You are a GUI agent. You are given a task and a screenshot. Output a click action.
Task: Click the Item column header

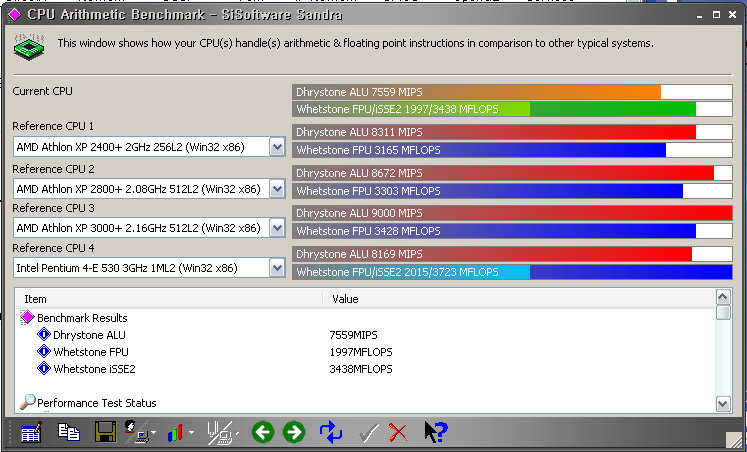coord(169,299)
